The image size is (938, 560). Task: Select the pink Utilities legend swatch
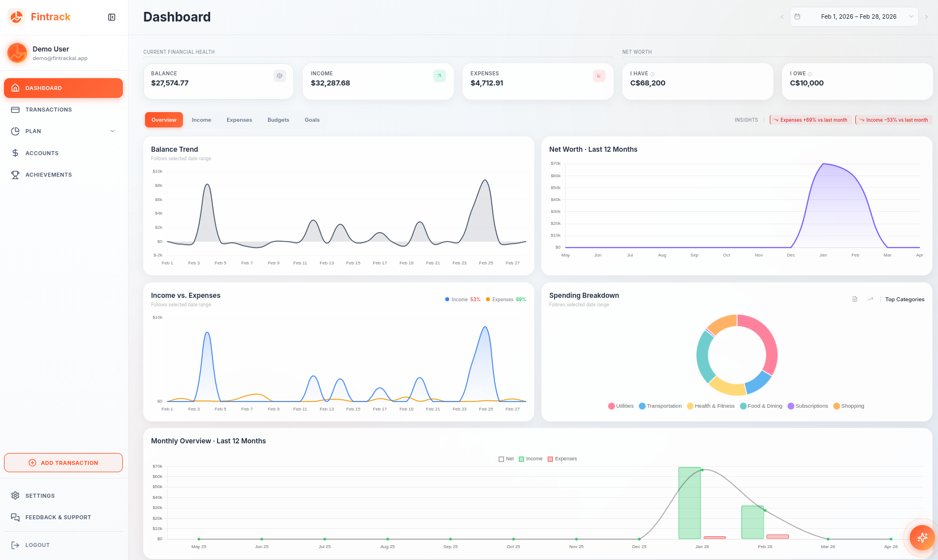[611, 406]
